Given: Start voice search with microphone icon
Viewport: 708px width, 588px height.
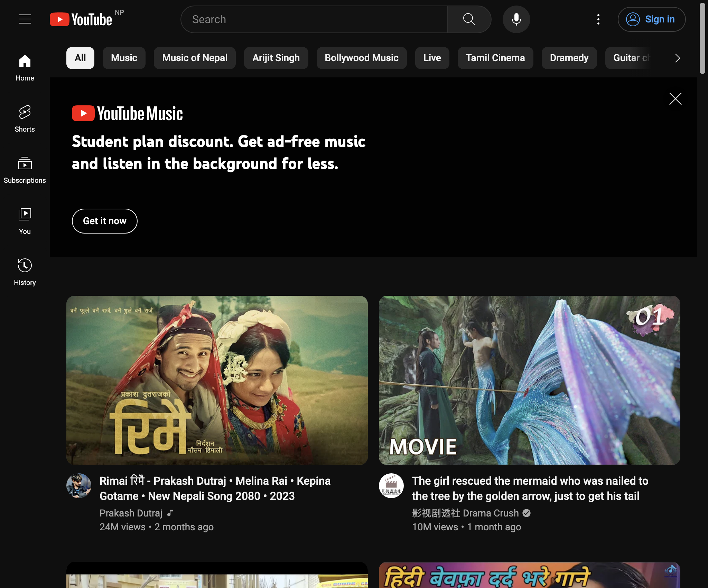Looking at the screenshot, I should 516,19.
